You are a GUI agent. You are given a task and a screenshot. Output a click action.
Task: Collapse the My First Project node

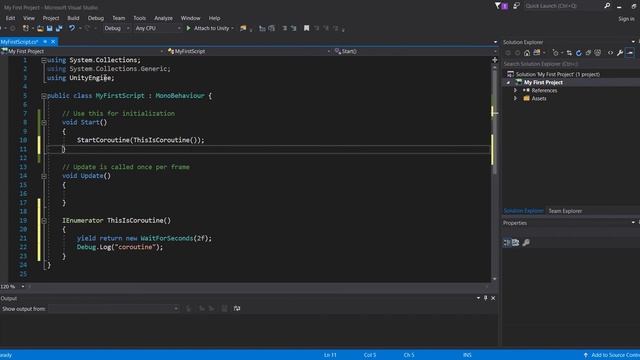pyautogui.click(x=508, y=82)
